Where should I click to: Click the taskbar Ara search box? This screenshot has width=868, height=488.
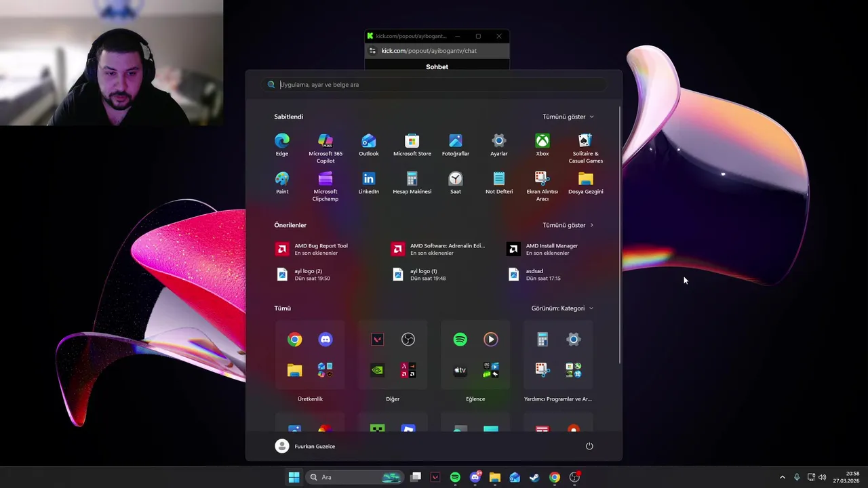[354, 477]
